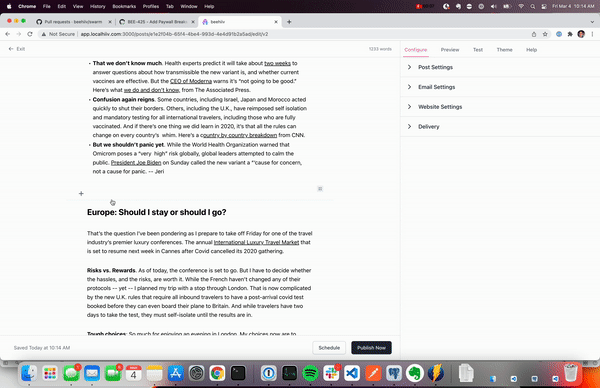Open 'country by country breakdown' link

[x=239, y=135]
